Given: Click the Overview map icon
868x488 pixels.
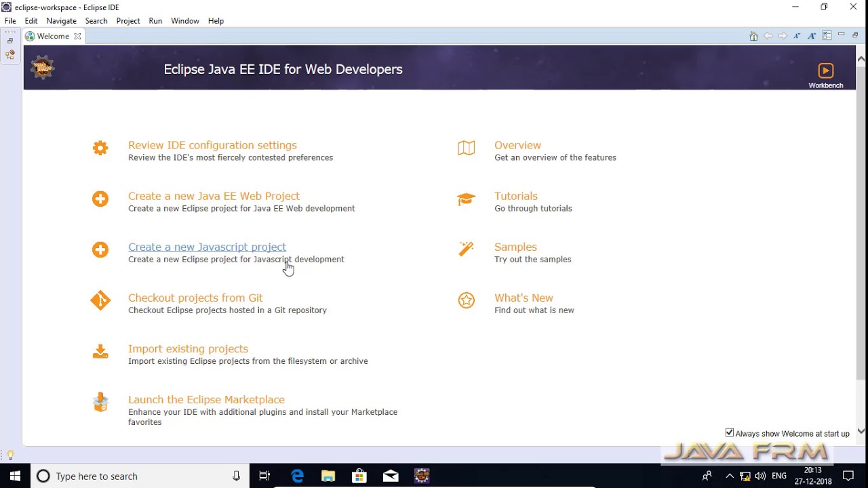Looking at the screenshot, I should [x=467, y=148].
